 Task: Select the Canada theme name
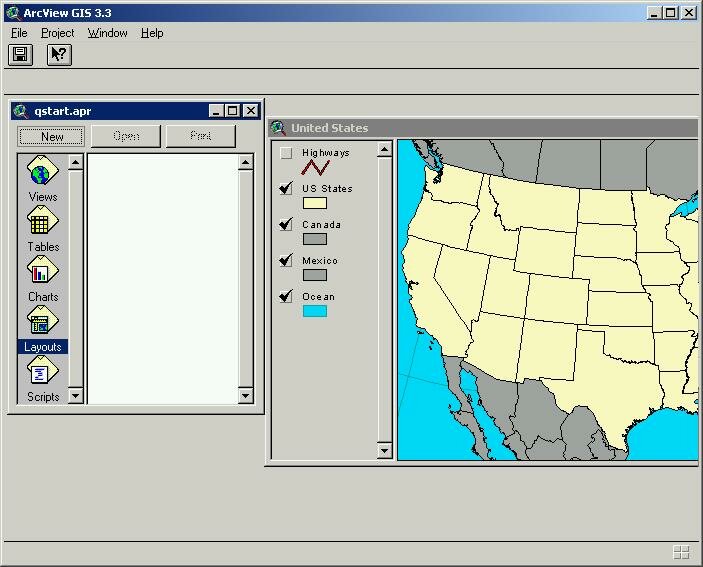[x=321, y=225]
